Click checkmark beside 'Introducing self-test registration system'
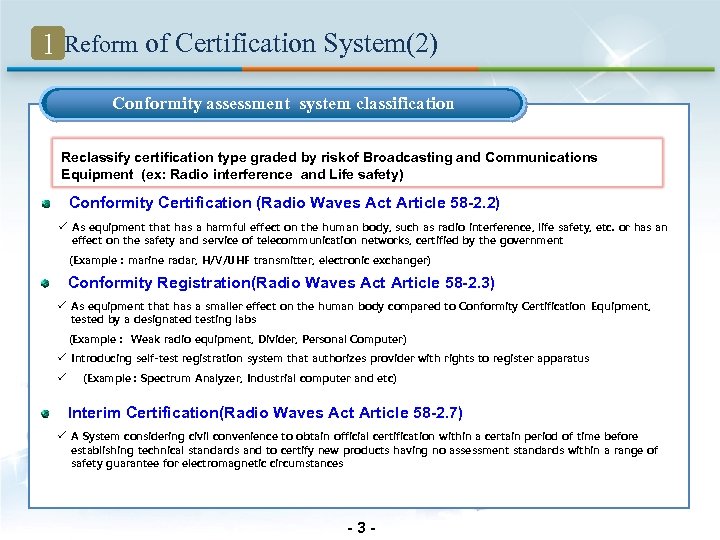 [x=62, y=357]
